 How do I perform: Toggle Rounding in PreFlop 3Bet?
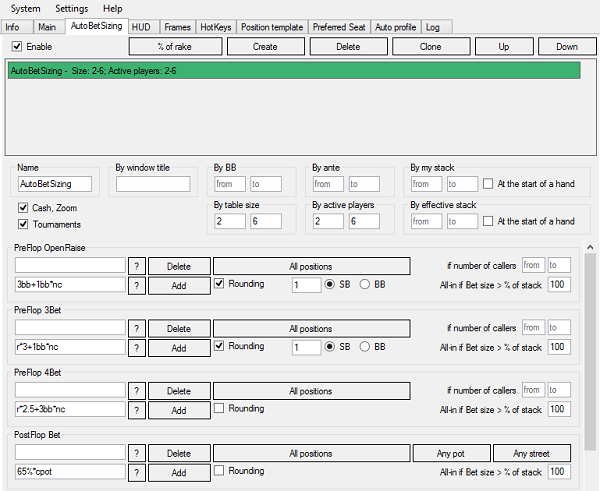tap(219, 346)
